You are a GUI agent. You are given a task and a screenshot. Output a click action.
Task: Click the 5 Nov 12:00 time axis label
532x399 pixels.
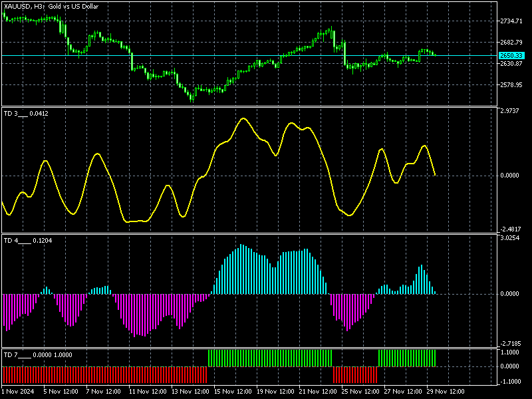pyautogui.click(x=61, y=392)
